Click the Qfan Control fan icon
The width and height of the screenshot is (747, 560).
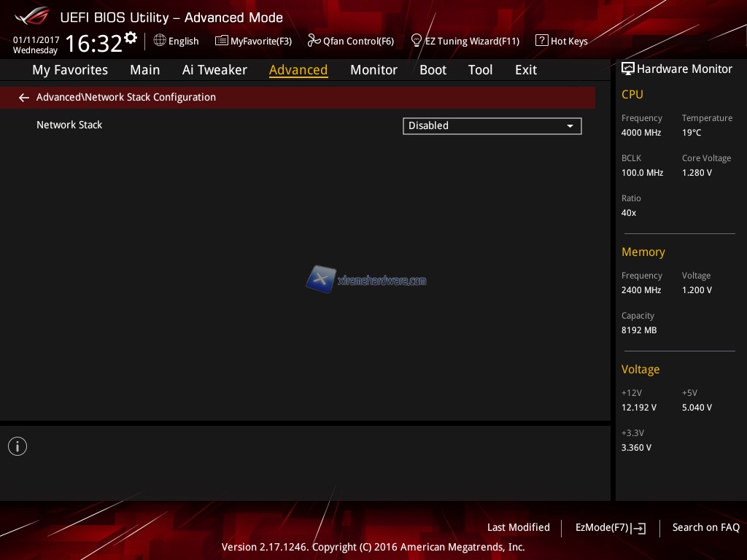point(314,41)
